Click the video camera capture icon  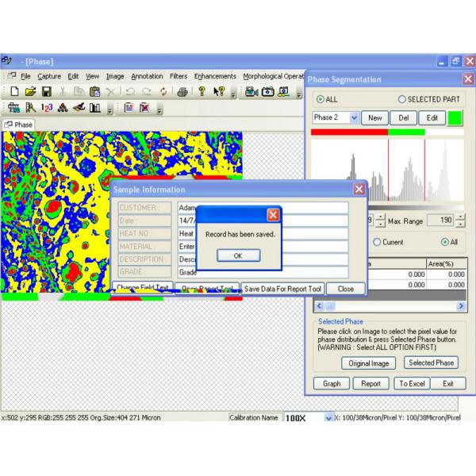[x=252, y=92]
